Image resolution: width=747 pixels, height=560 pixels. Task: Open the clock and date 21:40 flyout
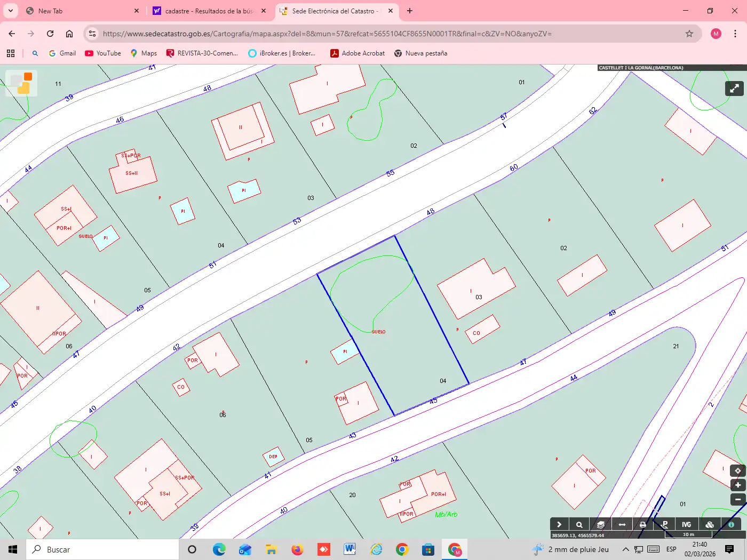tap(700, 549)
